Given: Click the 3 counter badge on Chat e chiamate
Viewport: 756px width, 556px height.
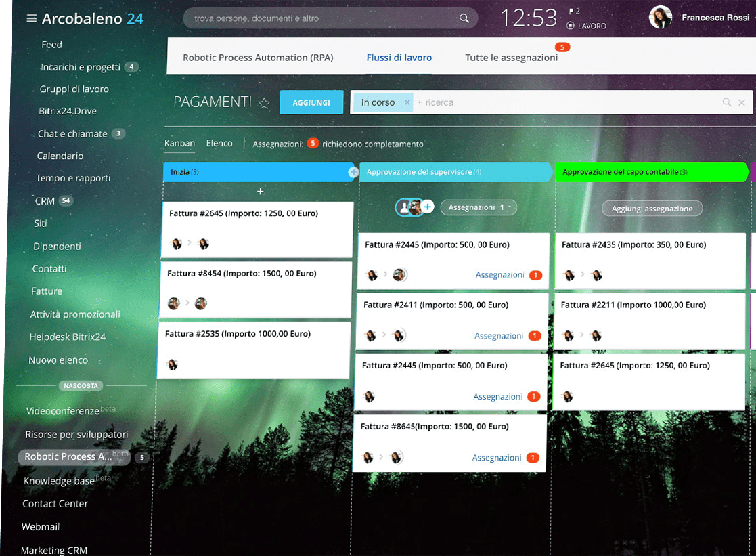Looking at the screenshot, I should (118, 133).
